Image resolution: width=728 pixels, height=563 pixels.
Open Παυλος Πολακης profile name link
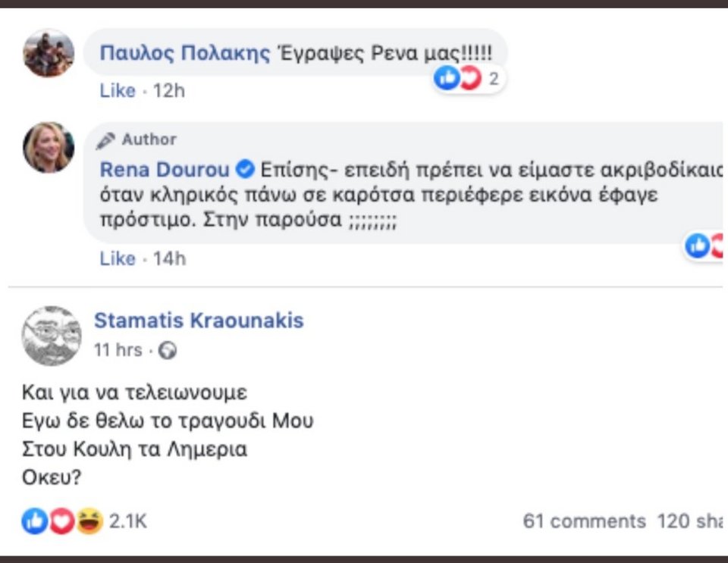[185, 53]
